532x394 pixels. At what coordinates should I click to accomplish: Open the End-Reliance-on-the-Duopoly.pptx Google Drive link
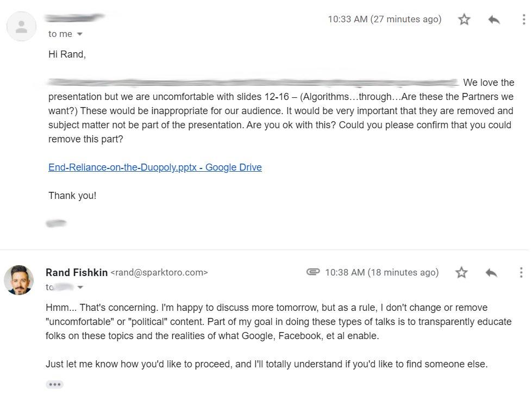[x=155, y=167]
